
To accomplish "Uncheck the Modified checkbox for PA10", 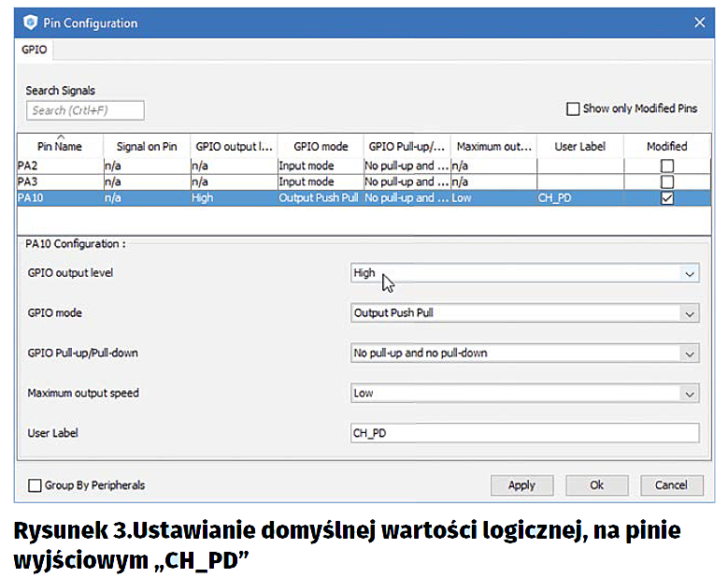I will [666, 198].
